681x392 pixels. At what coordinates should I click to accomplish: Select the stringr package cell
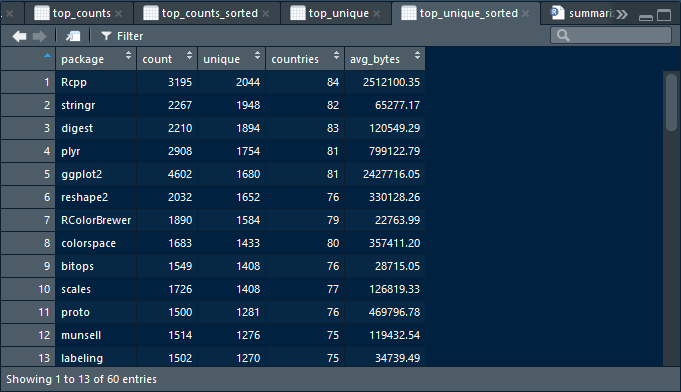pyautogui.click(x=96, y=105)
